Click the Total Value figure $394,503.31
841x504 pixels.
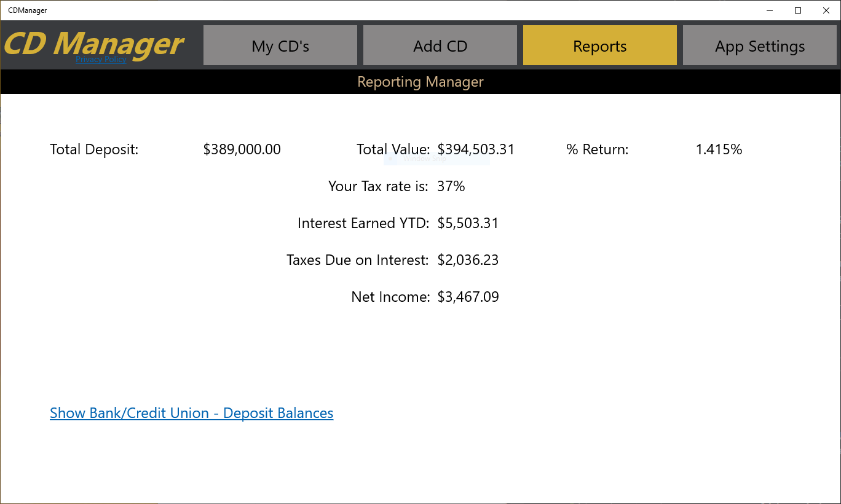tap(476, 149)
